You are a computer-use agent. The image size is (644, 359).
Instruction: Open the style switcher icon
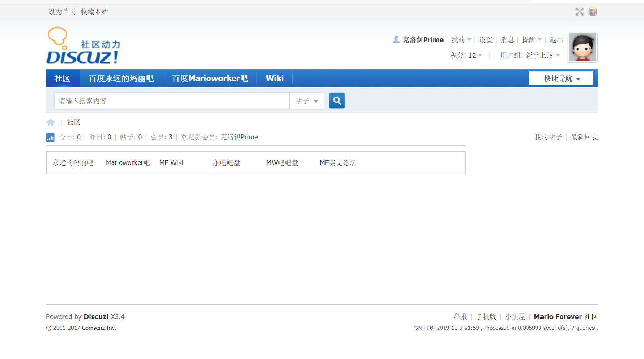click(x=593, y=11)
